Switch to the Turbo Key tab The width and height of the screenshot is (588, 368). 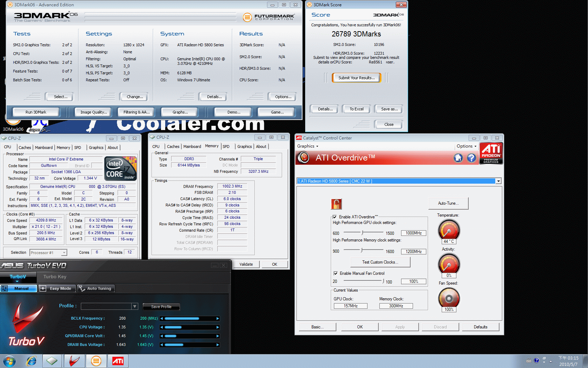[x=55, y=277]
